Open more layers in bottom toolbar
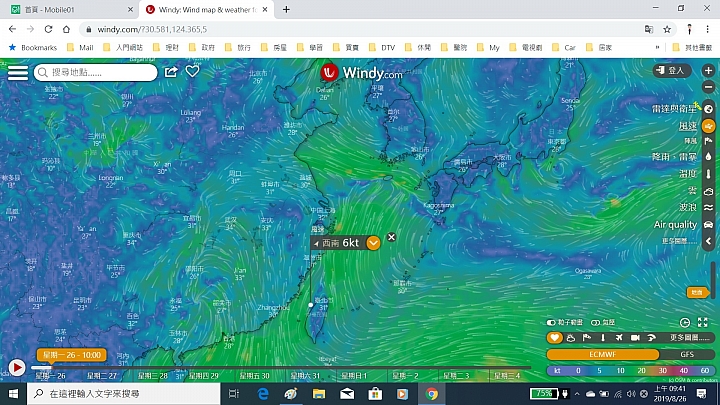This screenshot has height=405, width=720. [x=690, y=338]
